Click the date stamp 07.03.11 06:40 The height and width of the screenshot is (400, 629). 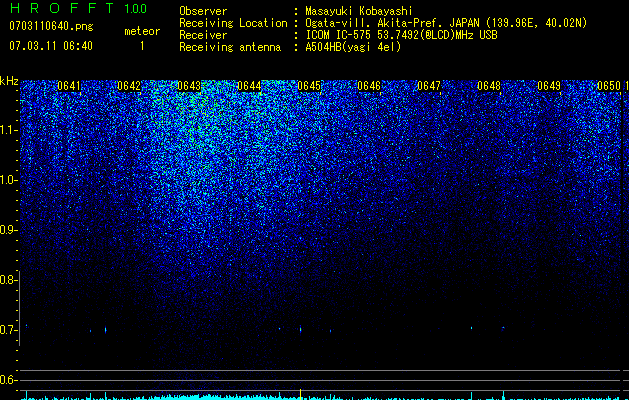(x=51, y=46)
